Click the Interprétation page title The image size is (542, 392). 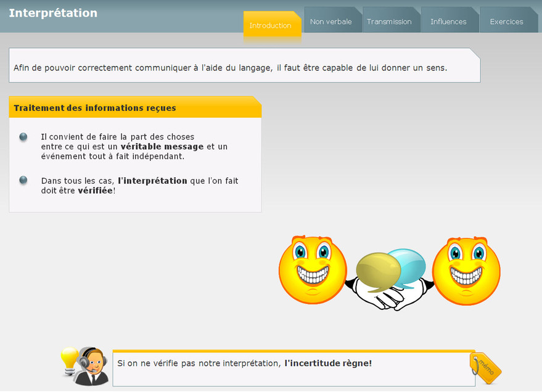53,13
